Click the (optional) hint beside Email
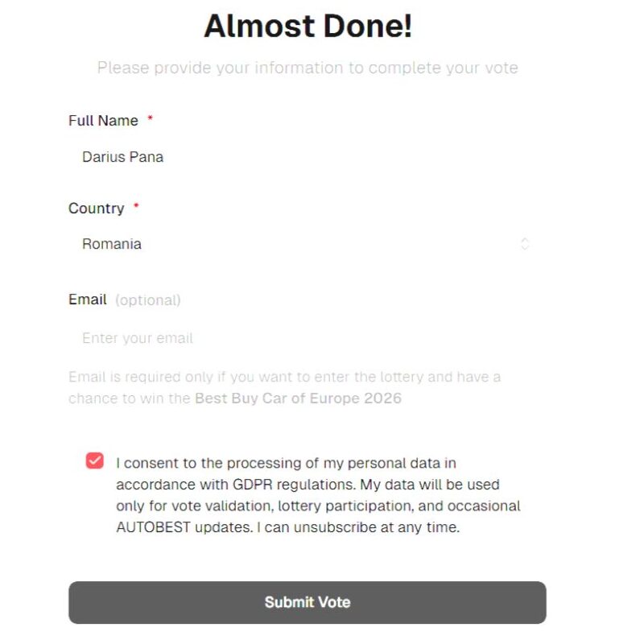The height and width of the screenshot is (644, 644). (148, 300)
